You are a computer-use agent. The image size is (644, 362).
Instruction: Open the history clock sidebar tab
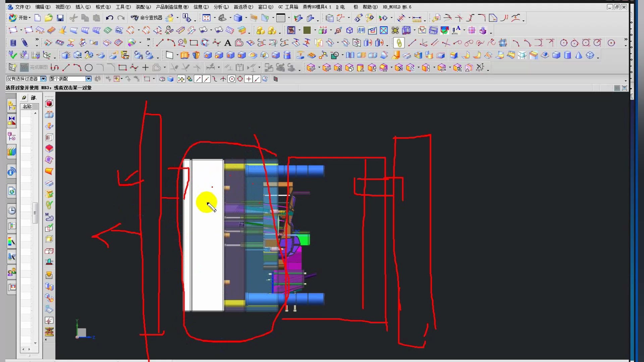(12, 210)
